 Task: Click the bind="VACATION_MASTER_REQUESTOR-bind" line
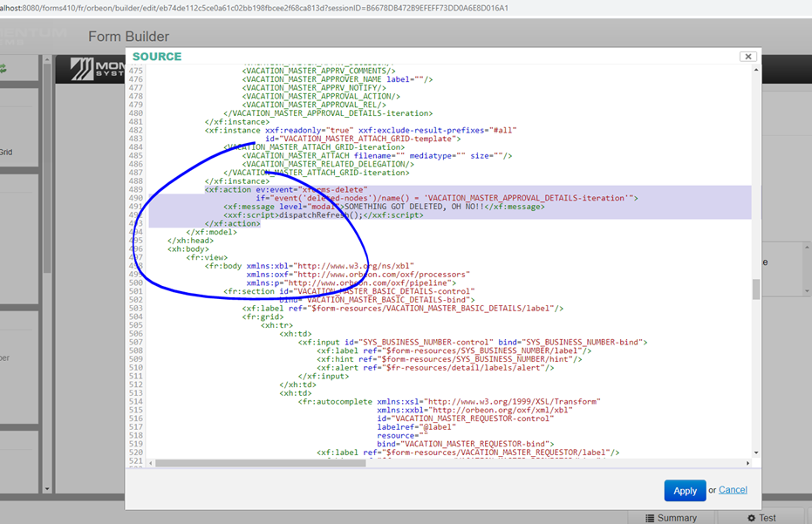[x=466, y=444]
